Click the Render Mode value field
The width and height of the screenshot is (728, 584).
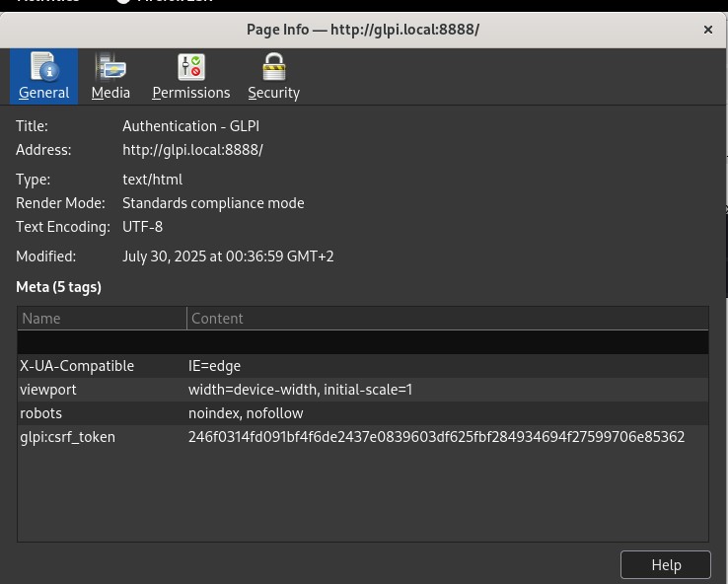point(213,203)
